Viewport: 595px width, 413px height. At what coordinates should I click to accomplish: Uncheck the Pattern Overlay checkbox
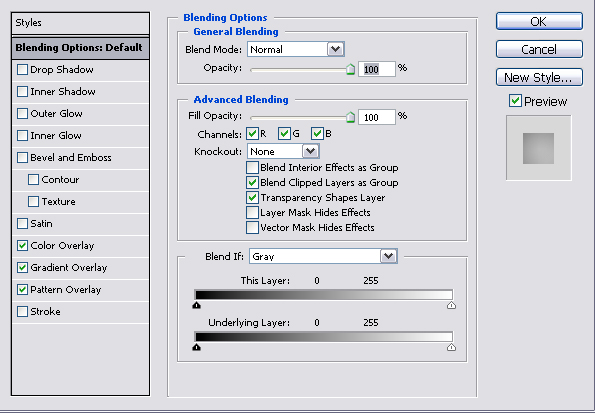tap(22, 290)
